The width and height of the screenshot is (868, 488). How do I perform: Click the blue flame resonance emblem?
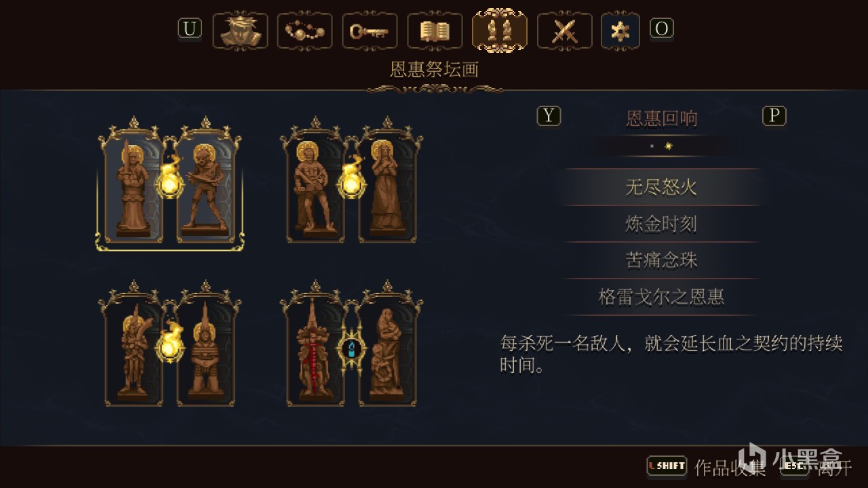click(351, 349)
